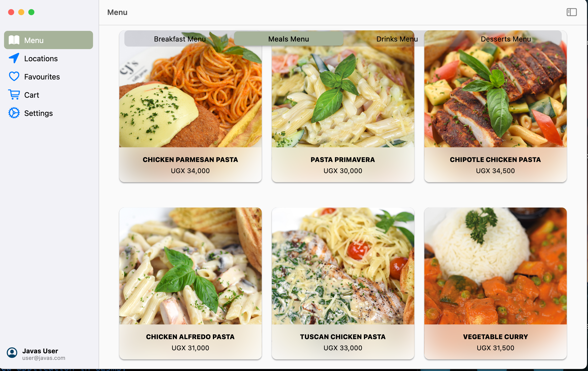The height and width of the screenshot is (371, 588).
Task: Click the Javas User profile icon
Action: pos(12,354)
